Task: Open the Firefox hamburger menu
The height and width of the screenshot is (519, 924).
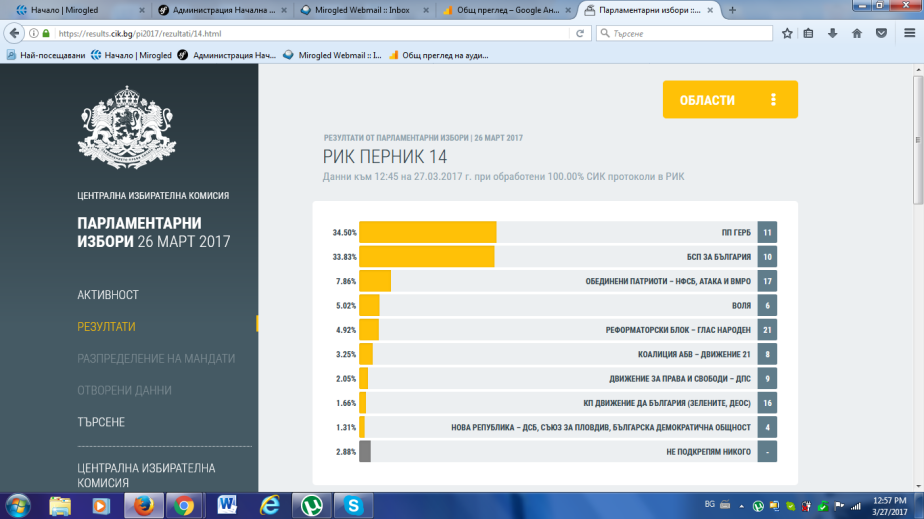Action: 908,33
